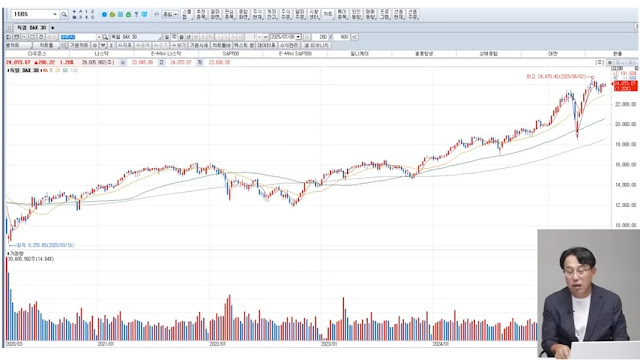640x360 pixels.
Task: Click the layout icon left of DAX tab
Action: (9, 28)
